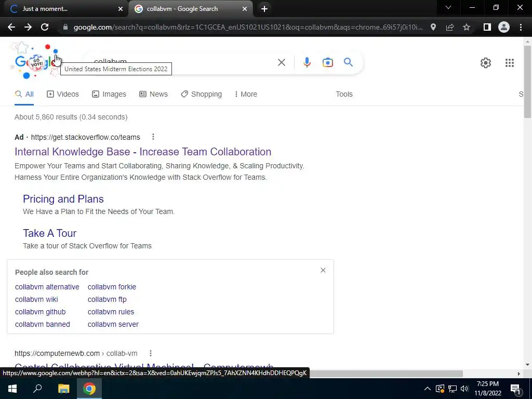Open the tab search chevron in title bar
The height and width of the screenshot is (399, 532).
[x=448, y=7]
